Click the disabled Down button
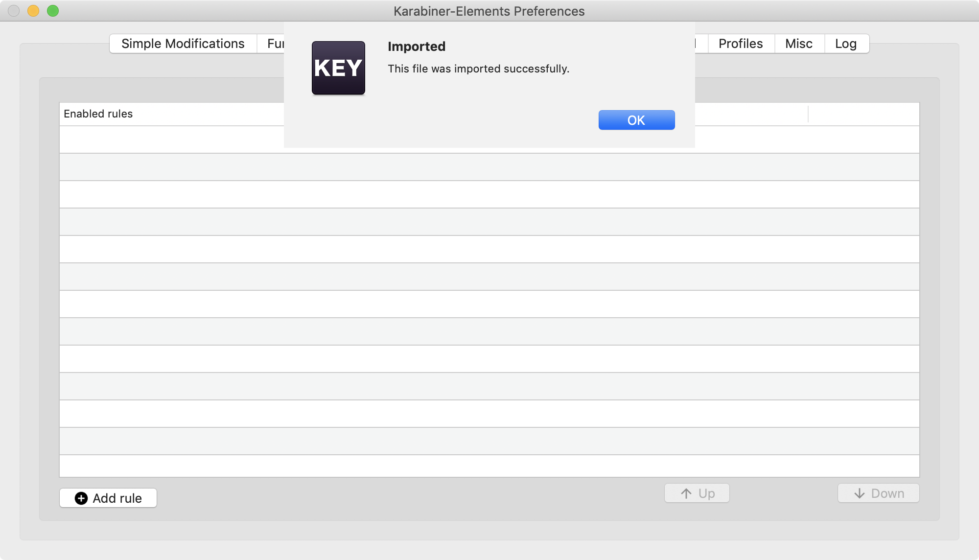The height and width of the screenshot is (560, 979). click(878, 493)
